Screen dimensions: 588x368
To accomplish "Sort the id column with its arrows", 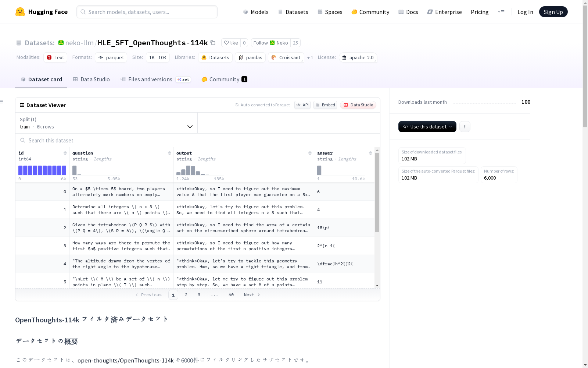I will 65,153.
